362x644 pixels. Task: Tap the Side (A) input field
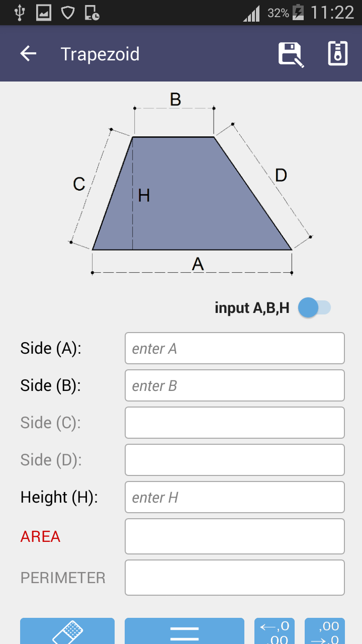coord(234,348)
